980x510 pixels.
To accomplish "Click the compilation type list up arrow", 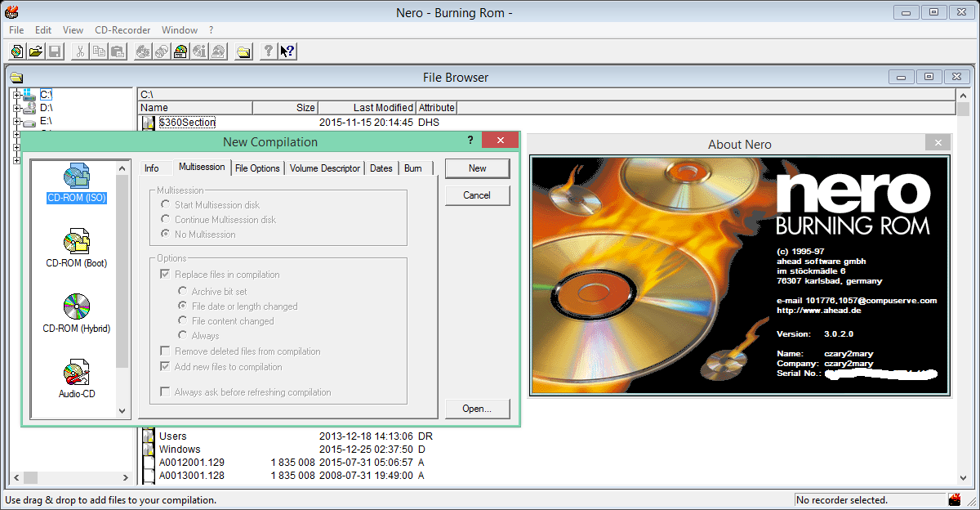I will (122, 168).
